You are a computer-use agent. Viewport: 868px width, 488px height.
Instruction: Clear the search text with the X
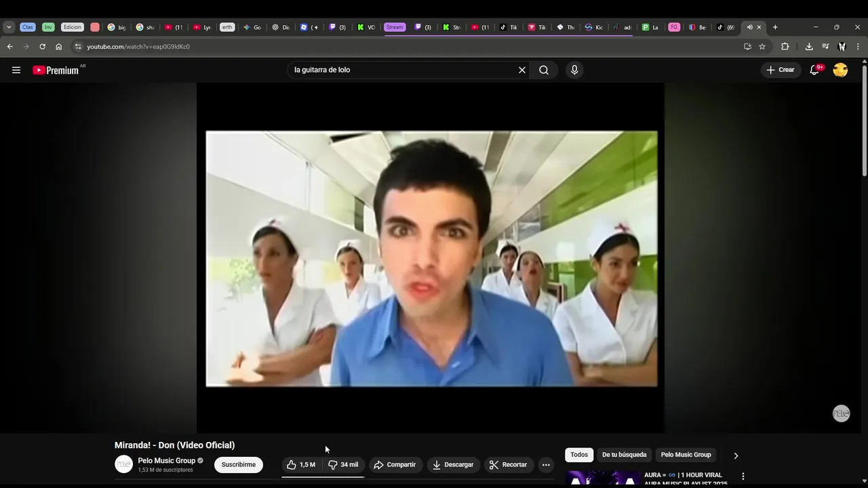pyautogui.click(x=522, y=70)
